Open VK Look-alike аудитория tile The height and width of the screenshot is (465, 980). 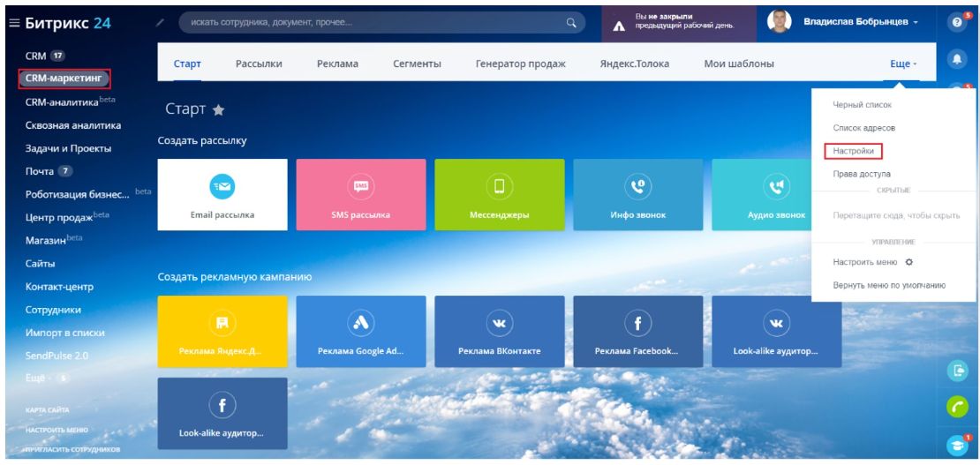coord(776,331)
